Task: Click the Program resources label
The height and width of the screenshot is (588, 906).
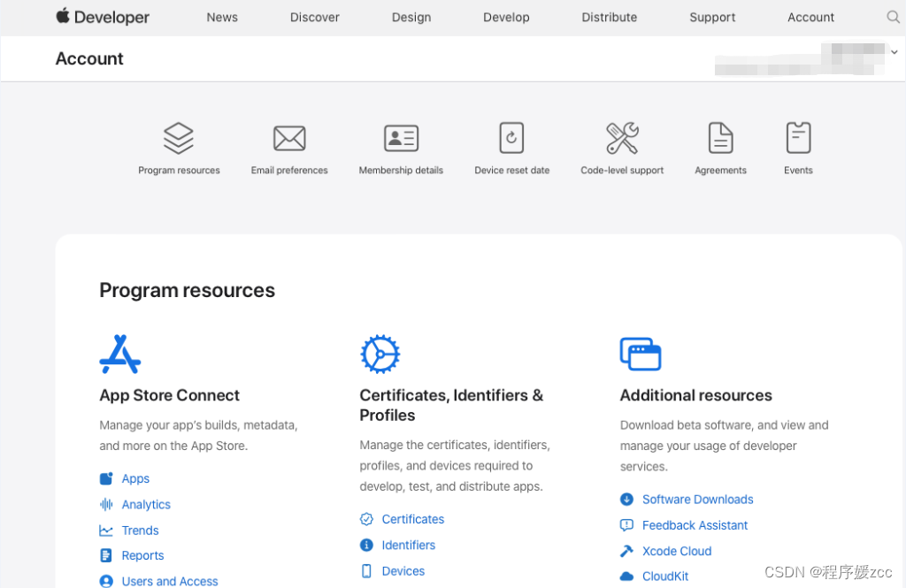Action: pyautogui.click(x=179, y=171)
